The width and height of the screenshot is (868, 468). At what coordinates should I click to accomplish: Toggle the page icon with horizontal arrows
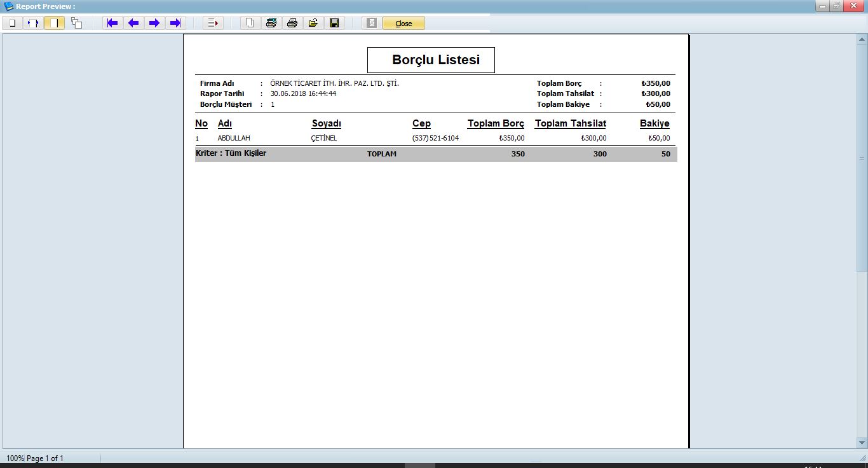[x=33, y=24]
